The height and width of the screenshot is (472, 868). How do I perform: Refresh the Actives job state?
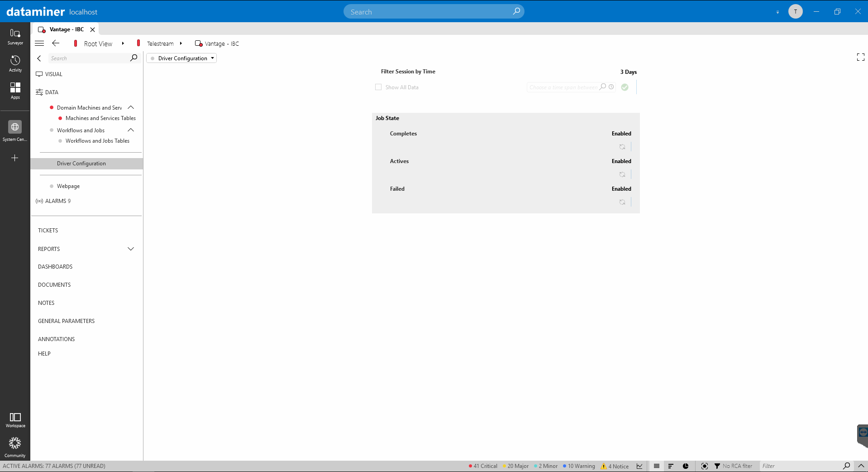(x=622, y=174)
